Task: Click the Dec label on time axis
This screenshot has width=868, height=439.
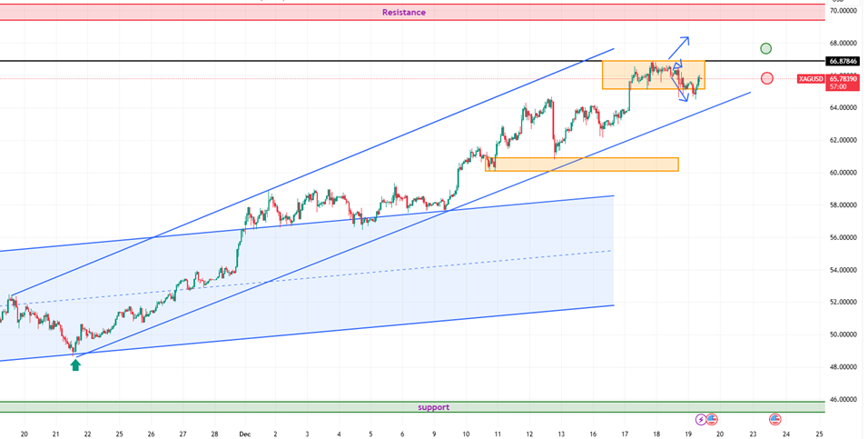Action: [242, 434]
